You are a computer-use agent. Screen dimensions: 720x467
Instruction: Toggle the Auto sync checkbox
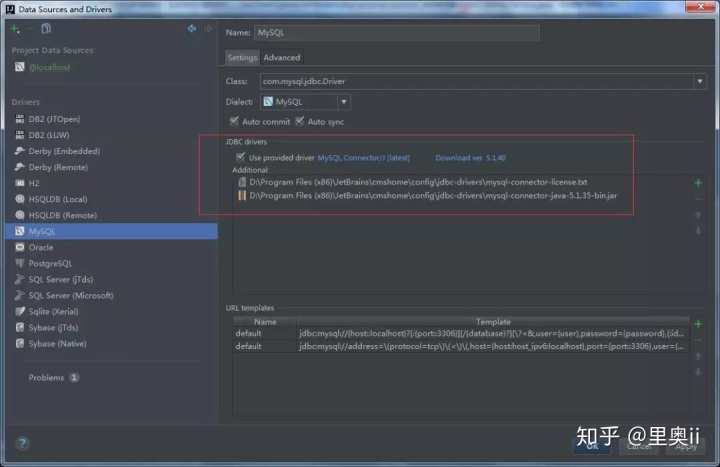click(300, 121)
